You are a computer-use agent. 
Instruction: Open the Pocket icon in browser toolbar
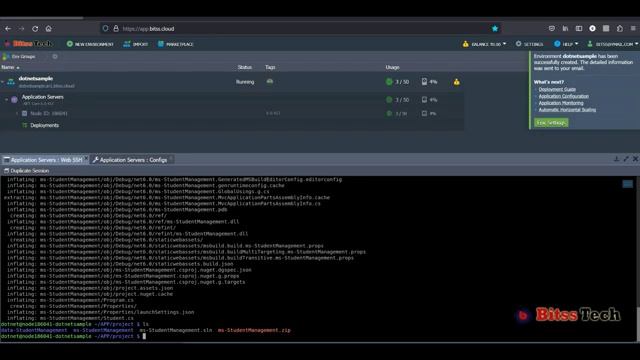click(551, 29)
